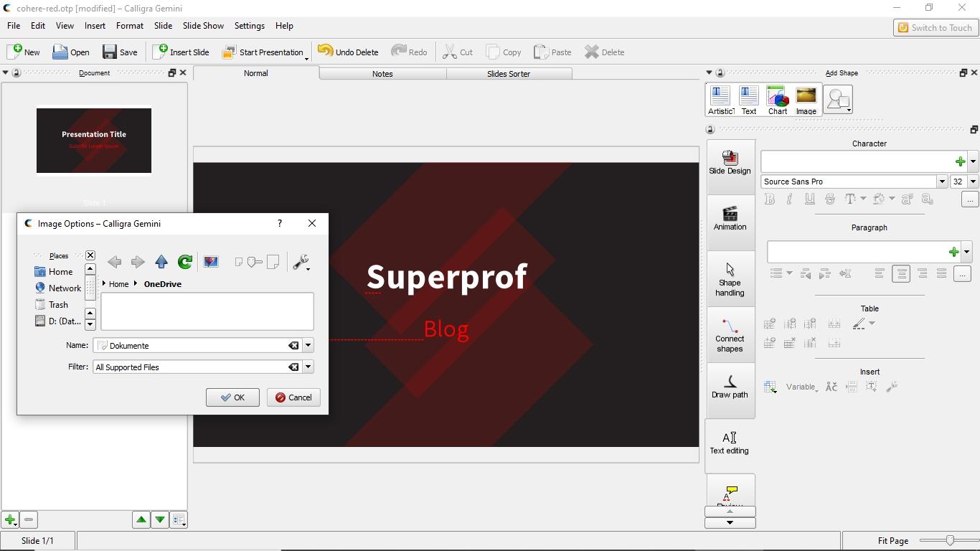This screenshot has height=551, width=980.
Task: Collapse the Document docker with its triangle
Action: pyautogui.click(x=5, y=72)
